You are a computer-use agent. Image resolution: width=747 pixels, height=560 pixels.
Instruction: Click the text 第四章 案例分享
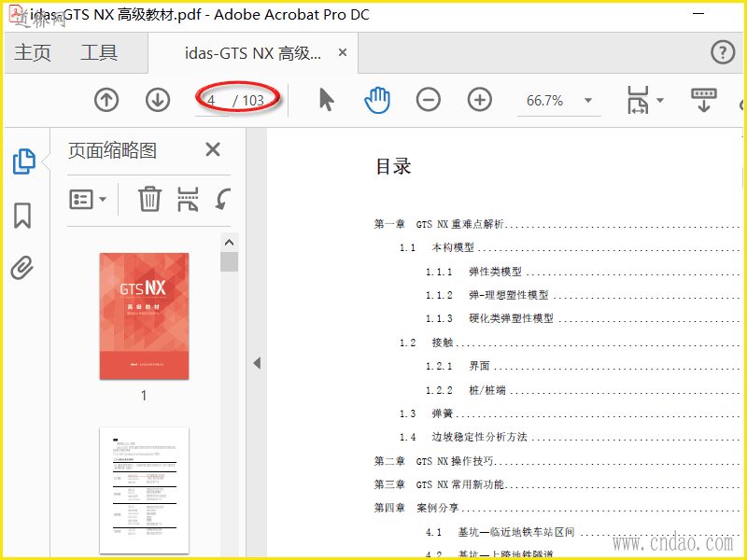[416, 508]
